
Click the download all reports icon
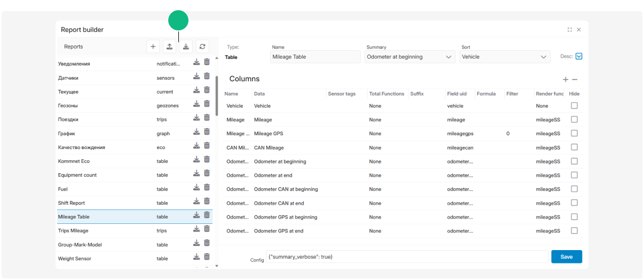[x=186, y=46]
